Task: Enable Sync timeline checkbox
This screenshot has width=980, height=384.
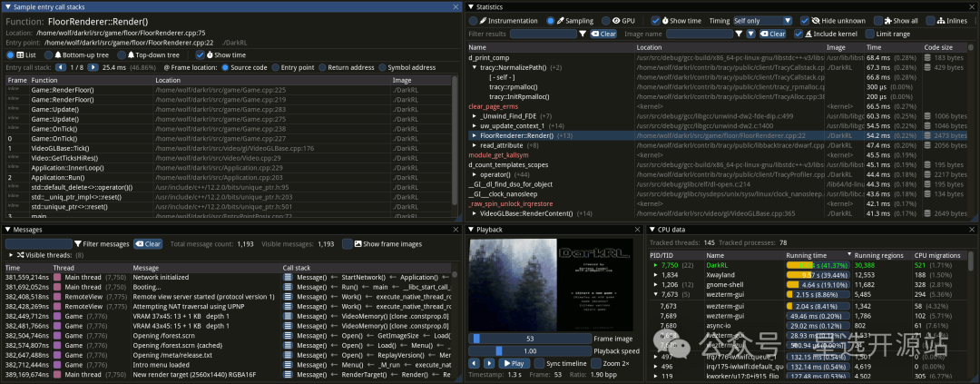Action: point(538,363)
